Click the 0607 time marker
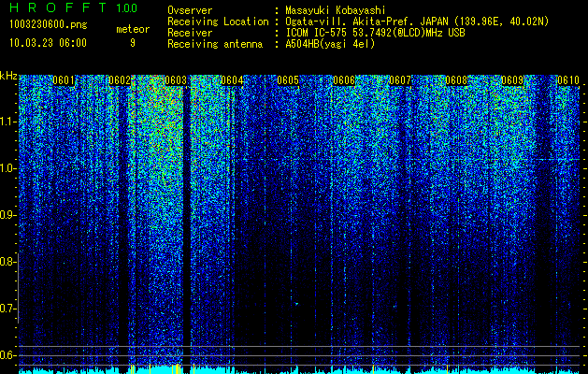 pyautogui.click(x=400, y=80)
